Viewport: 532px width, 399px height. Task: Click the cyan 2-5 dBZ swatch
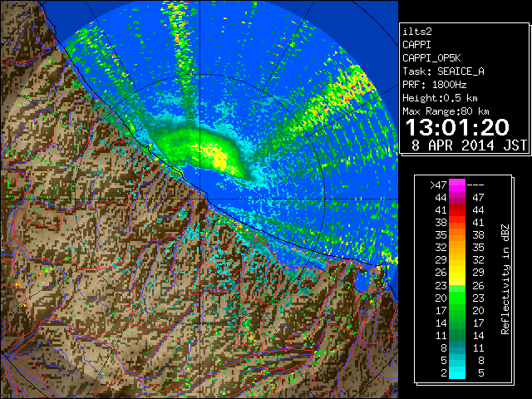[x=457, y=372]
